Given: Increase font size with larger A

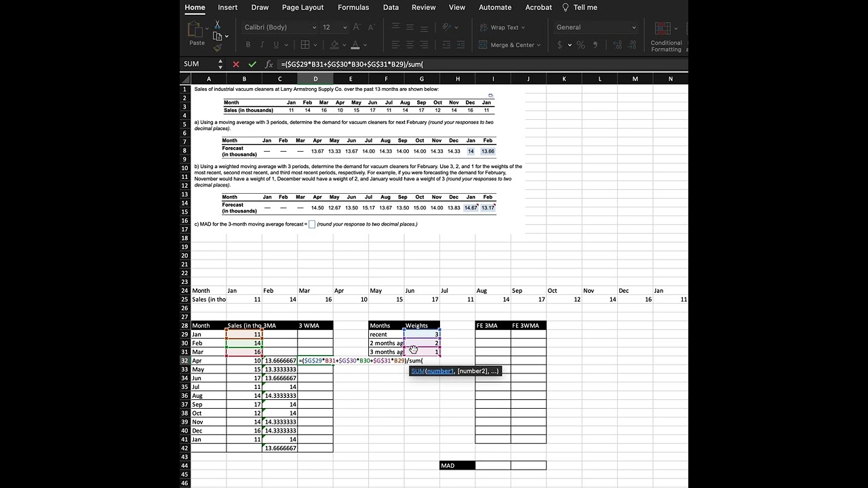Looking at the screenshot, I should 357,27.
